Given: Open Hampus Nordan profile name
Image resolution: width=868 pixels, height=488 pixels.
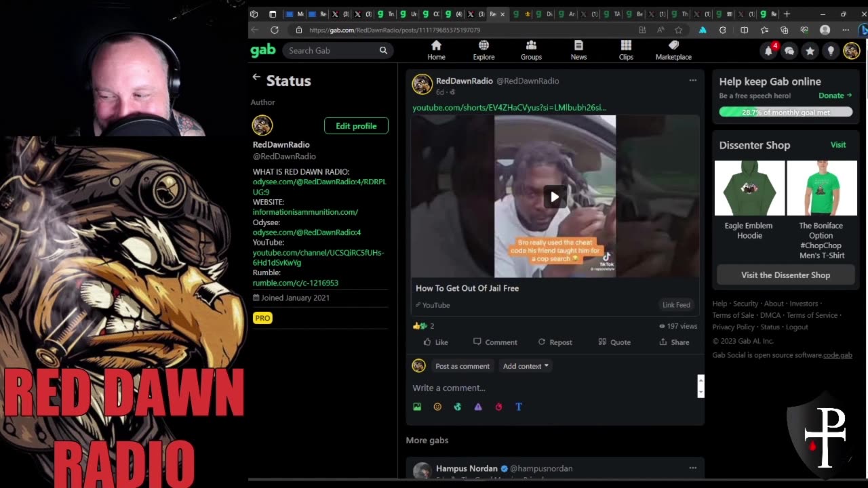Looking at the screenshot, I should pos(467,468).
